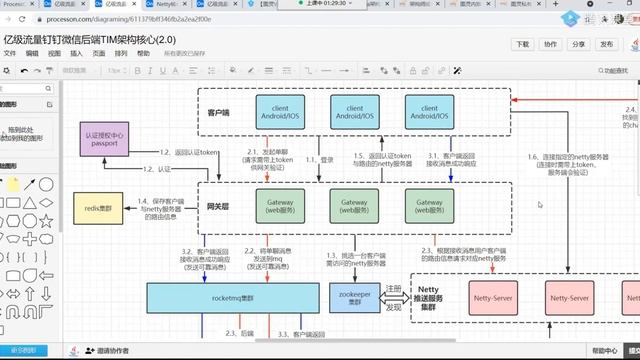Open the font family dropdown
640x360 pixels.
point(79,71)
